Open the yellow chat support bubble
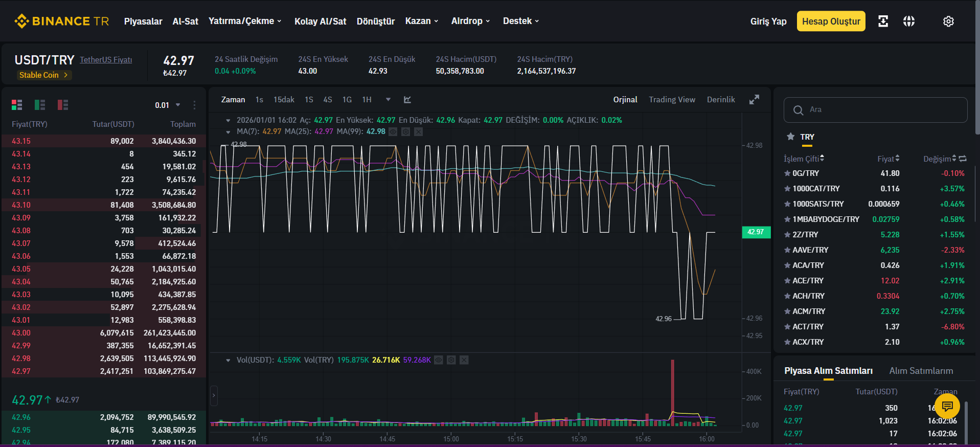Viewport: 980px width, 447px height. pos(947,407)
